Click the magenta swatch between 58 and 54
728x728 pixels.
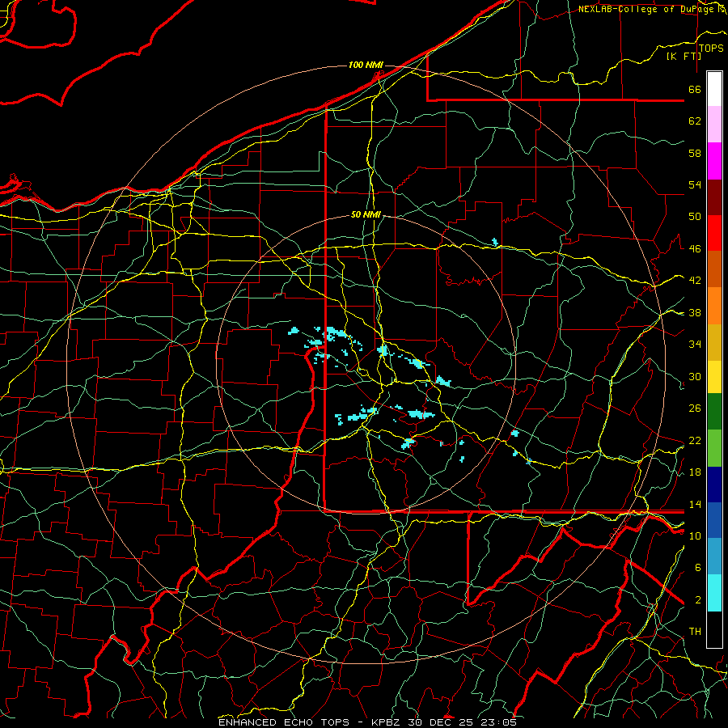pos(714,161)
